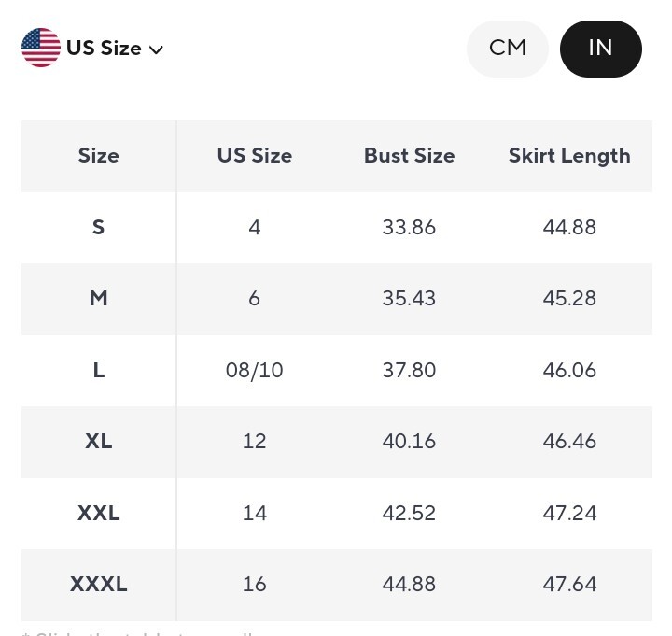Click the 45.28 skirt length cell
The image size is (672, 636).
(x=569, y=299)
